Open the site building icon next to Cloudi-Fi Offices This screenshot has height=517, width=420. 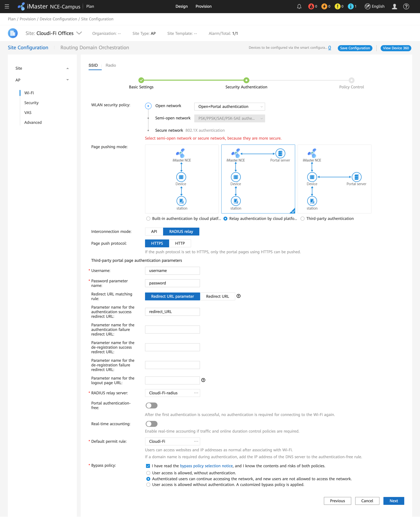click(x=13, y=33)
